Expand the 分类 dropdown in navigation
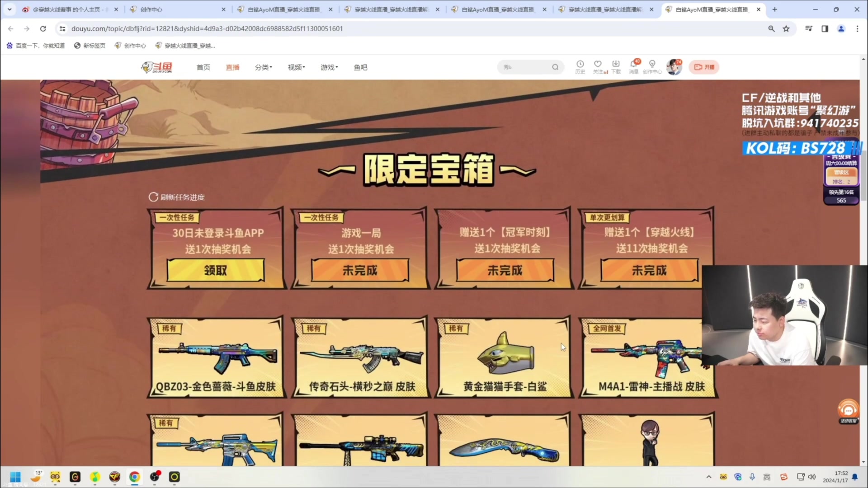 pos(264,67)
